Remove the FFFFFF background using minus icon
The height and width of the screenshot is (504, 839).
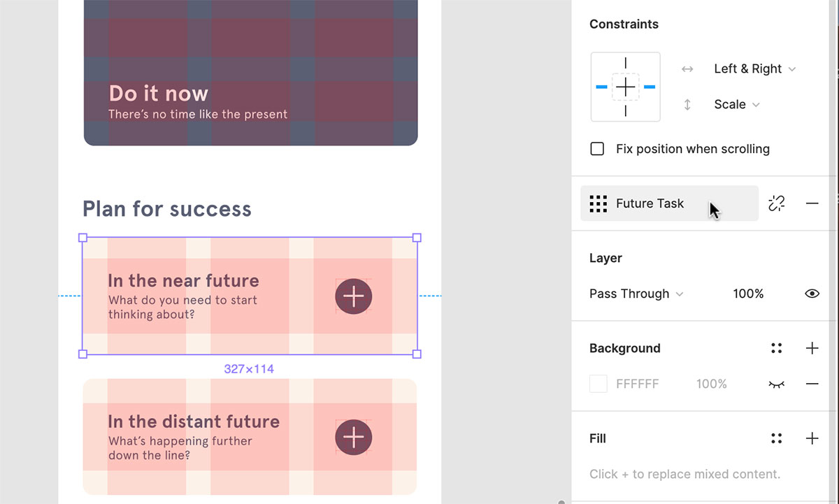coord(812,384)
